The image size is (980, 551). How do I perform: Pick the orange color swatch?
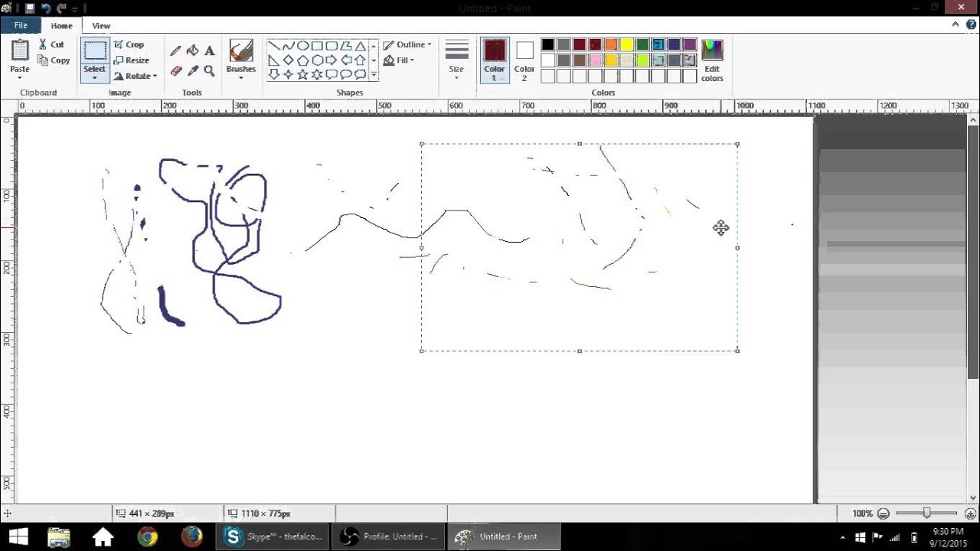pyautogui.click(x=611, y=44)
